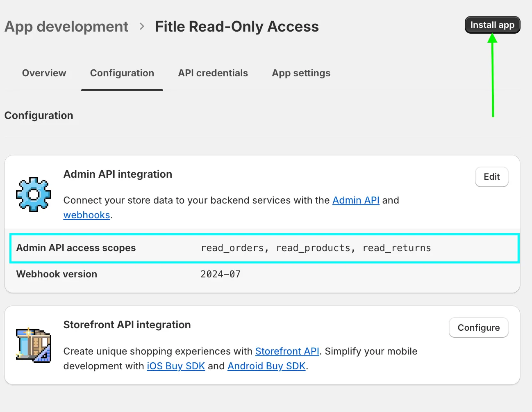The image size is (532, 412).
Task: Open the App settings tab
Action: point(301,73)
